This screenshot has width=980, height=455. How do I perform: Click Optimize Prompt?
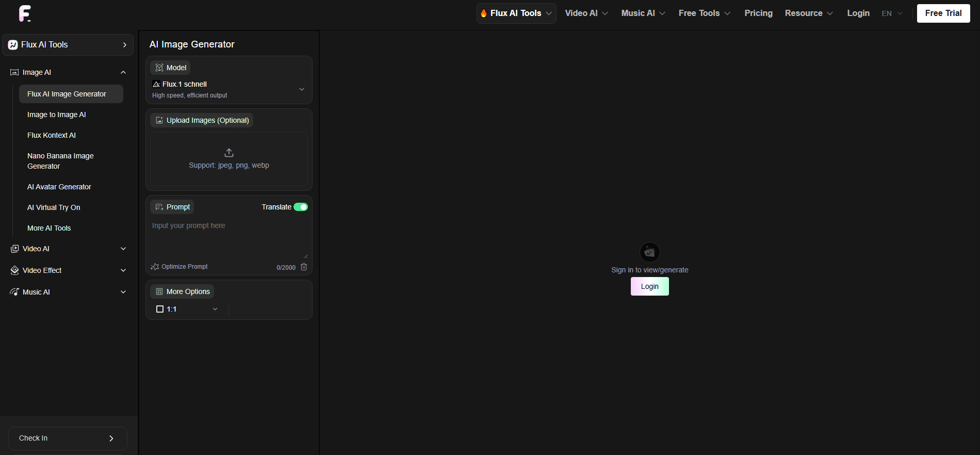pos(179,267)
